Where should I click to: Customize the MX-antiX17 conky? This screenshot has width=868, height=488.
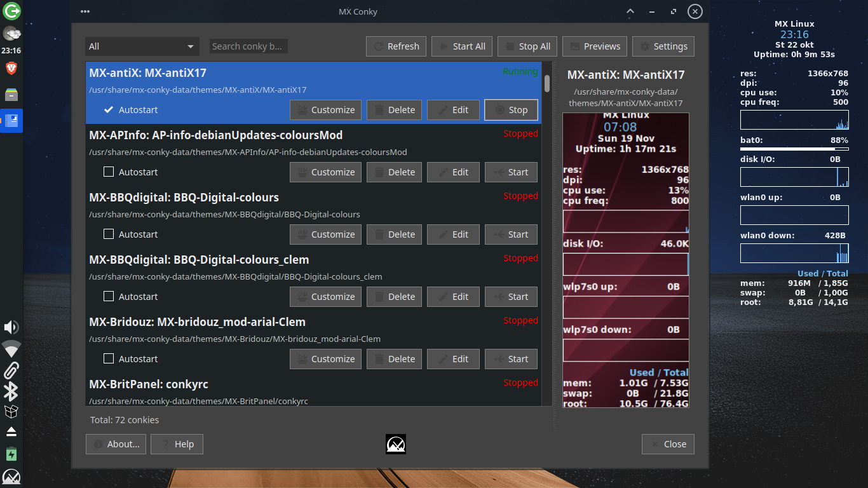[x=326, y=110]
